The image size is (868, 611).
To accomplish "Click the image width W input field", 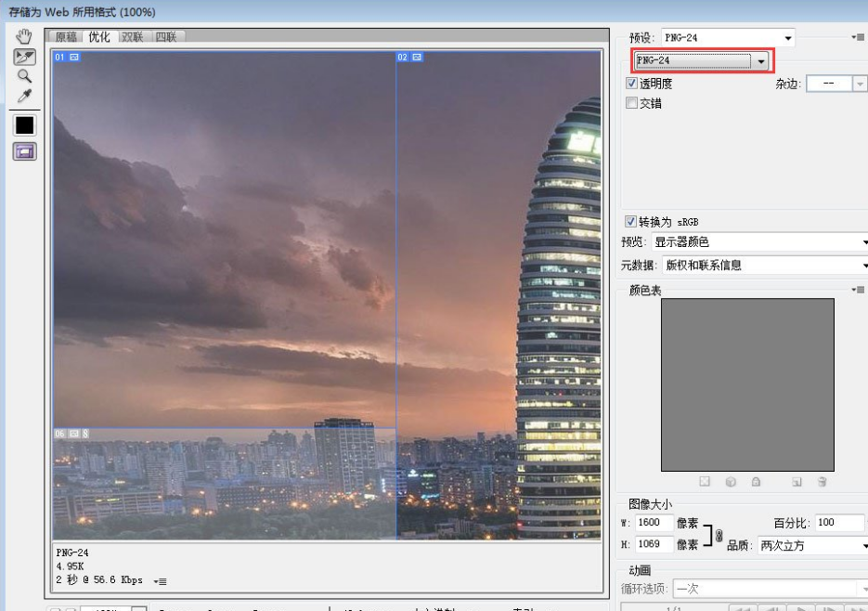I will point(654,523).
